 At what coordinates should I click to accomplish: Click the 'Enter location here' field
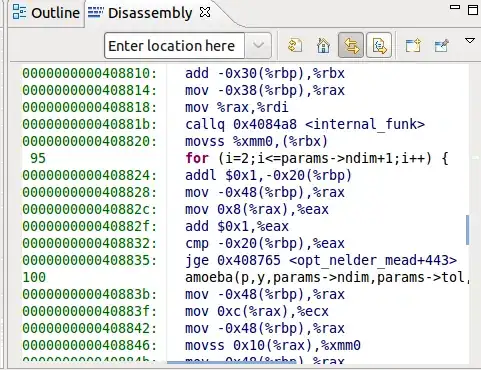click(175, 45)
